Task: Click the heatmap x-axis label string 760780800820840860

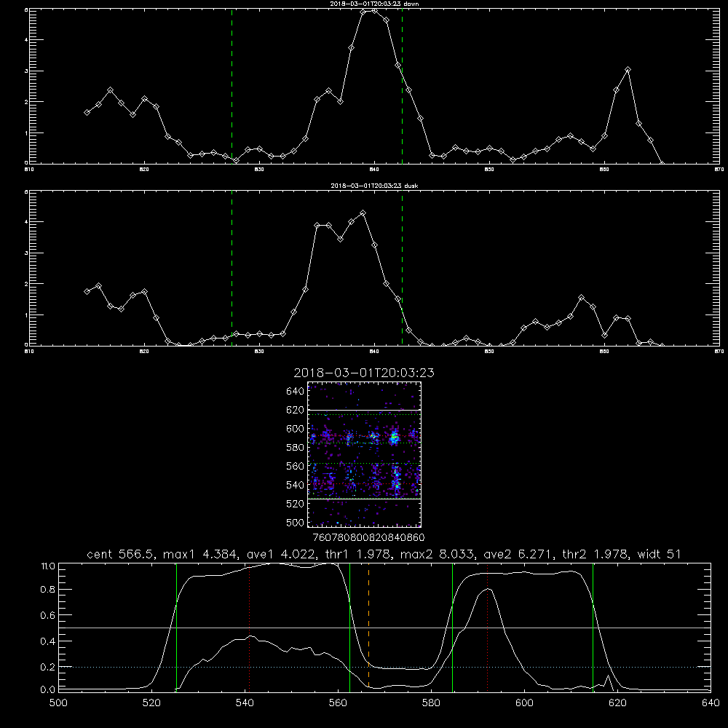Action: click(x=368, y=537)
